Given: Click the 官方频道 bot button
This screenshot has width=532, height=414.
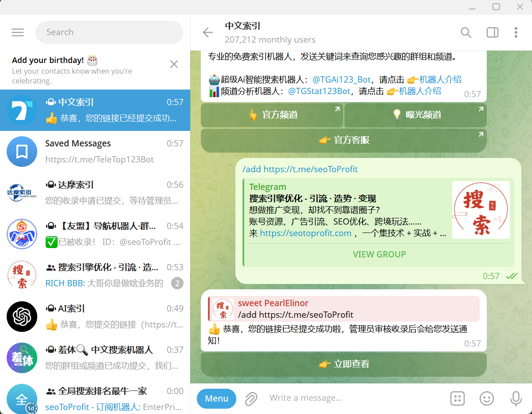Looking at the screenshot, I should (x=272, y=115).
